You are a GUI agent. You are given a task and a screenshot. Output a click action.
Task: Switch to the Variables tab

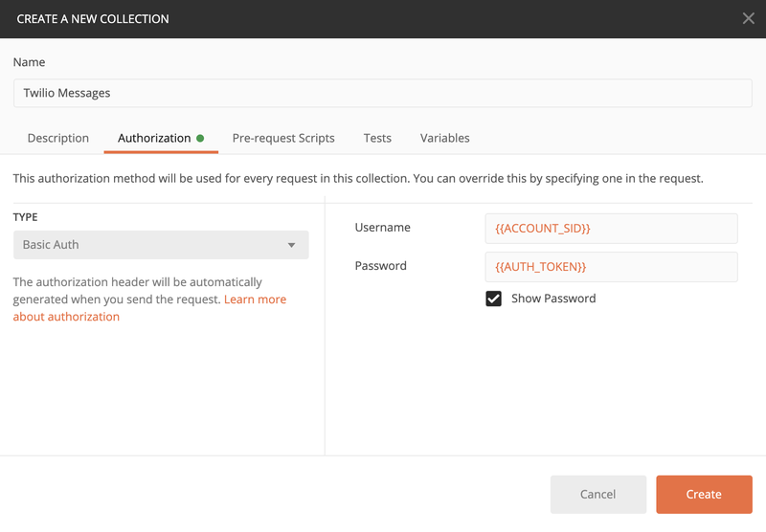[x=444, y=138]
